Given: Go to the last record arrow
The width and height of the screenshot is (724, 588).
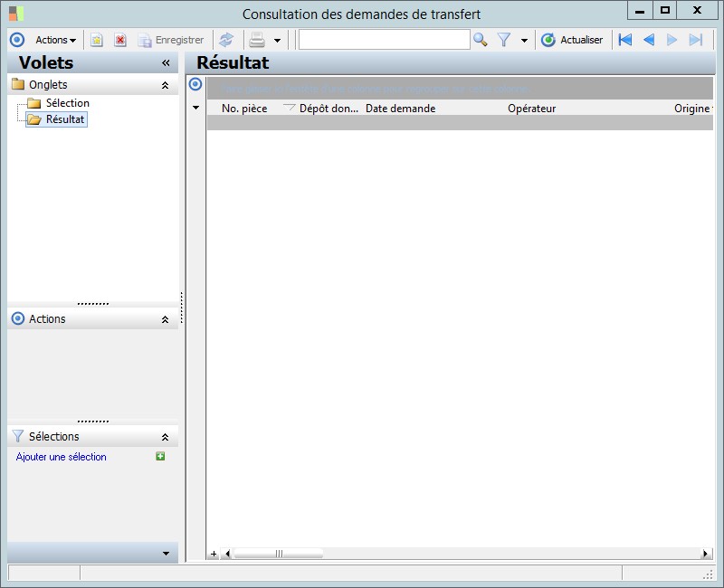Looking at the screenshot, I should [696, 40].
